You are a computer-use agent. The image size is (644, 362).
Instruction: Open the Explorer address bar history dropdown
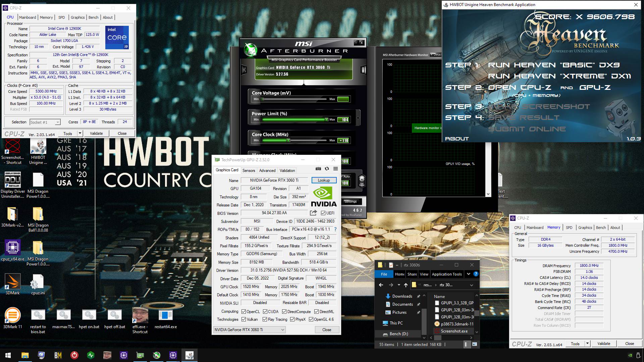[x=471, y=285]
